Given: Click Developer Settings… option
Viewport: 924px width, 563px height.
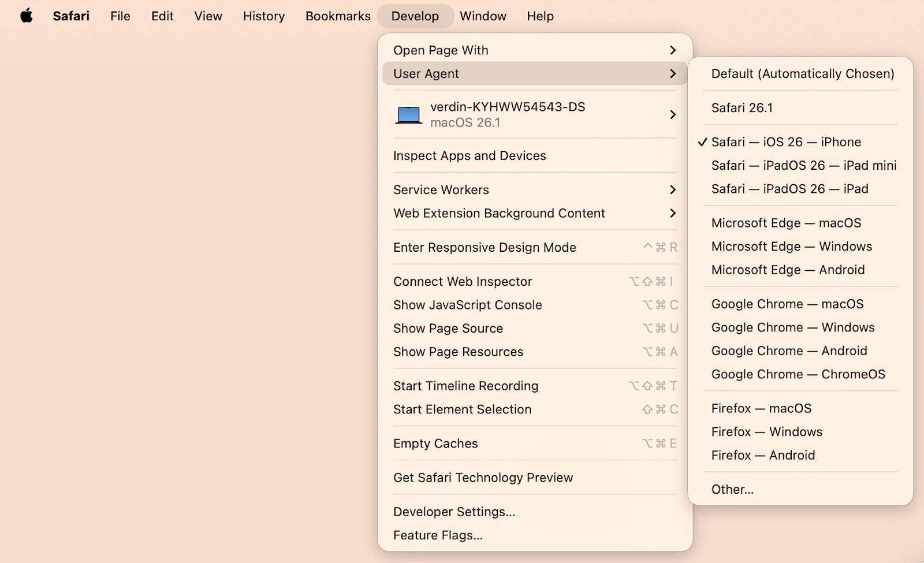Looking at the screenshot, I should [x=454, y=512].
